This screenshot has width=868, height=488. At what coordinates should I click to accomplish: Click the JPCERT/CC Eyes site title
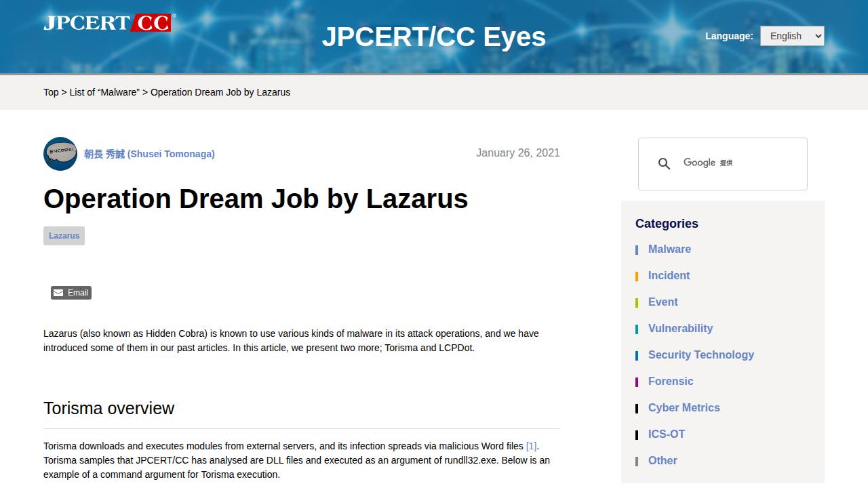[x=434, y=37]
